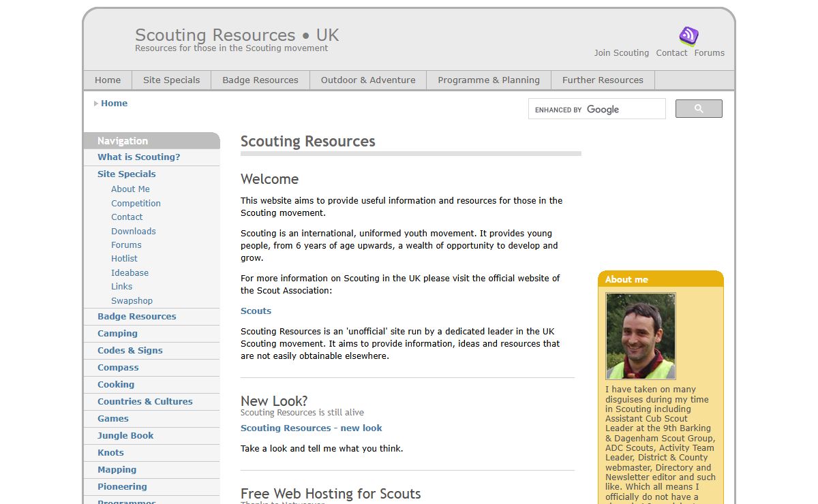The width and height of the screenshot is (818, 504).
Task: Open Camping in sidebar navigation
Action: (x=117, y=334)
